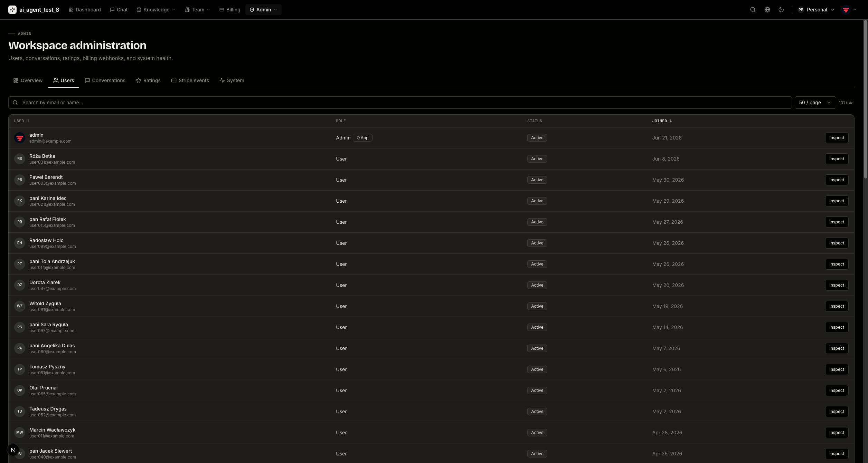Open search via magnifier icon in top bar
This screenshot has height=463, width=868.
tap(753, 10)
